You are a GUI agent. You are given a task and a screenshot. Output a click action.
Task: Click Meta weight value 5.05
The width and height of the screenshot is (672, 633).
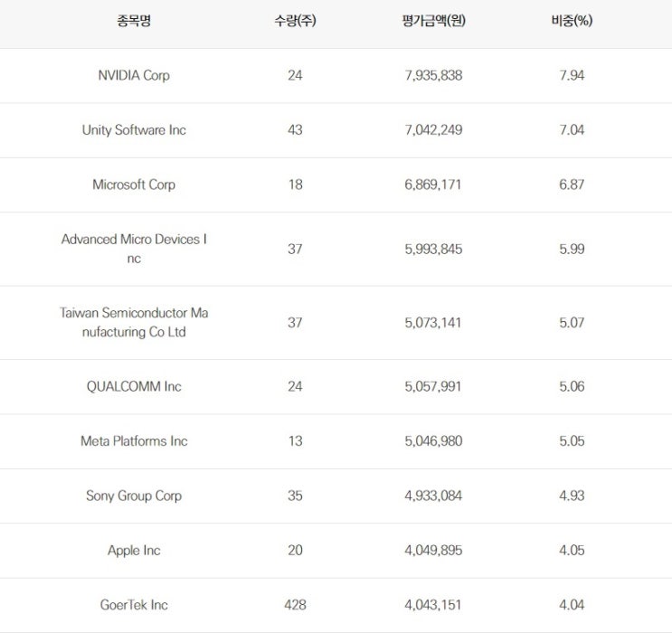572,441
